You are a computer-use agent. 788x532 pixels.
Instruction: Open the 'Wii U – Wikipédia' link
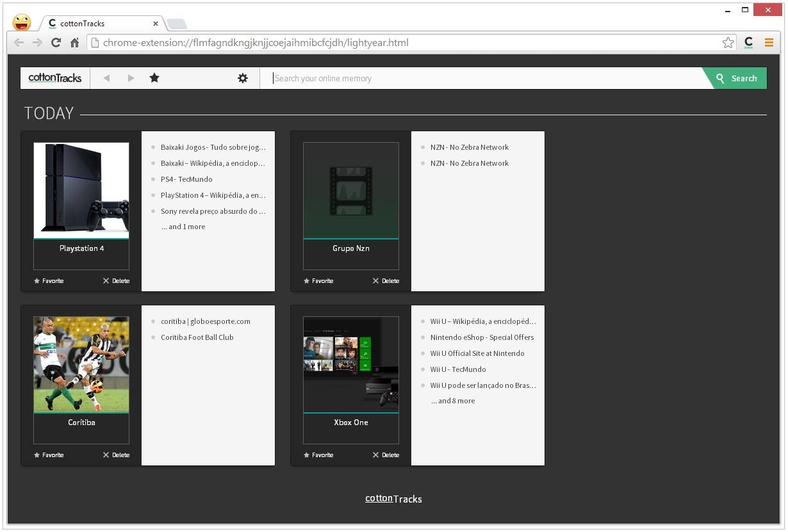pos(483,321)
